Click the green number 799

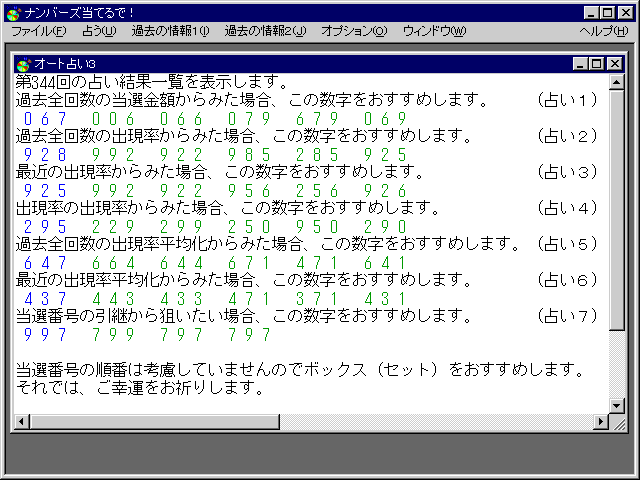click(113, 335)
